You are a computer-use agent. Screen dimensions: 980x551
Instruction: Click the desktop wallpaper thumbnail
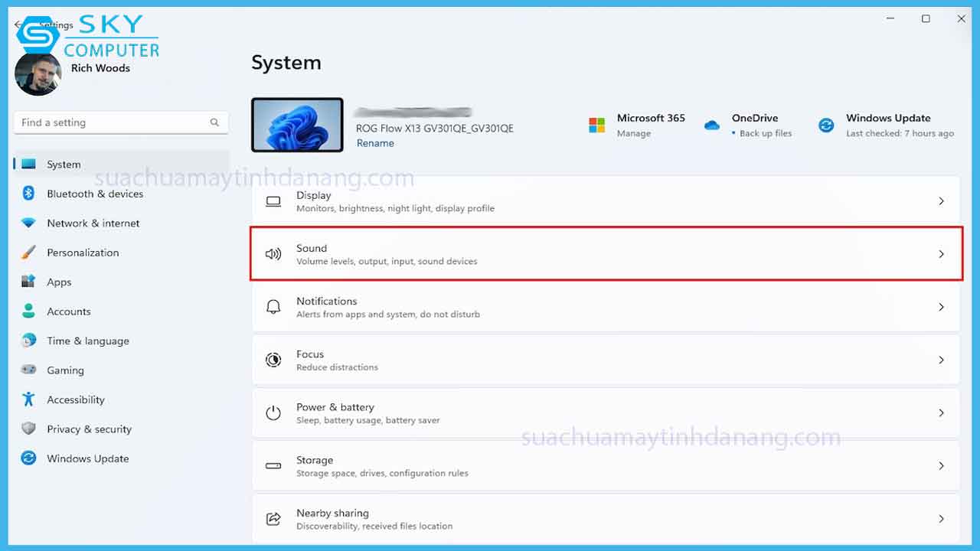click(x=297, y=125)
